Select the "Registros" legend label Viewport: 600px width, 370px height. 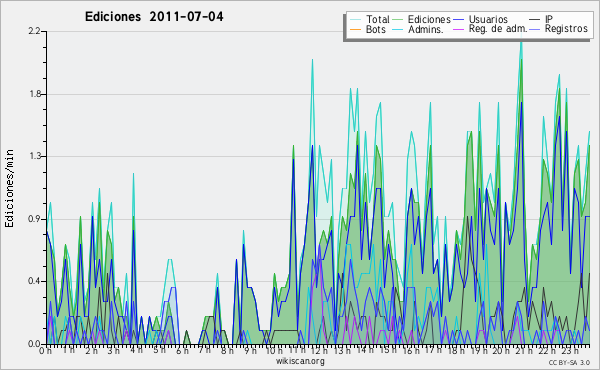[566, 29]
